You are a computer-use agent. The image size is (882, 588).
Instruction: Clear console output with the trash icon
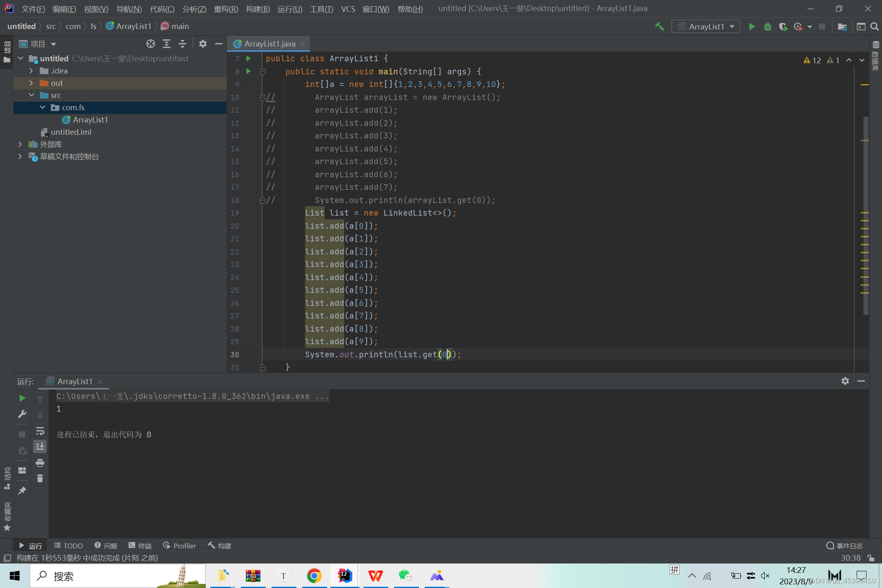(40, 478)
